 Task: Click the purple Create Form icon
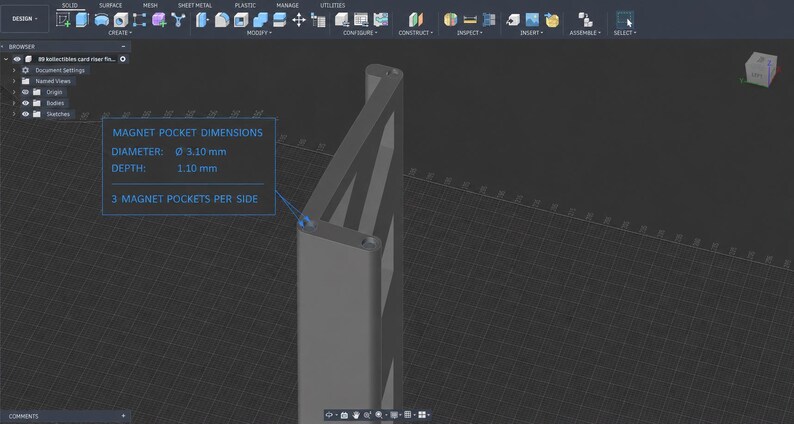(159, 20)
